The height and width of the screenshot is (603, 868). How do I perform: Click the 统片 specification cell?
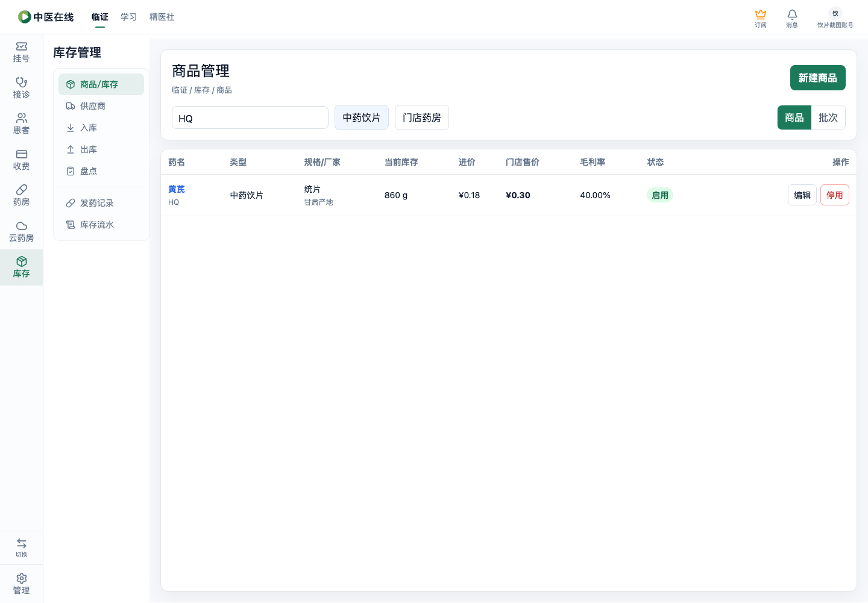point(312,189)
